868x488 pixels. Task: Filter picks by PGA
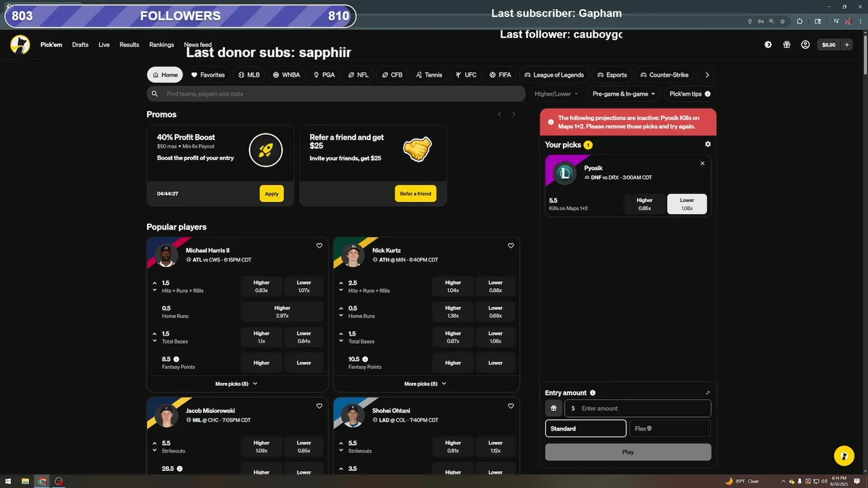[324, 75]
